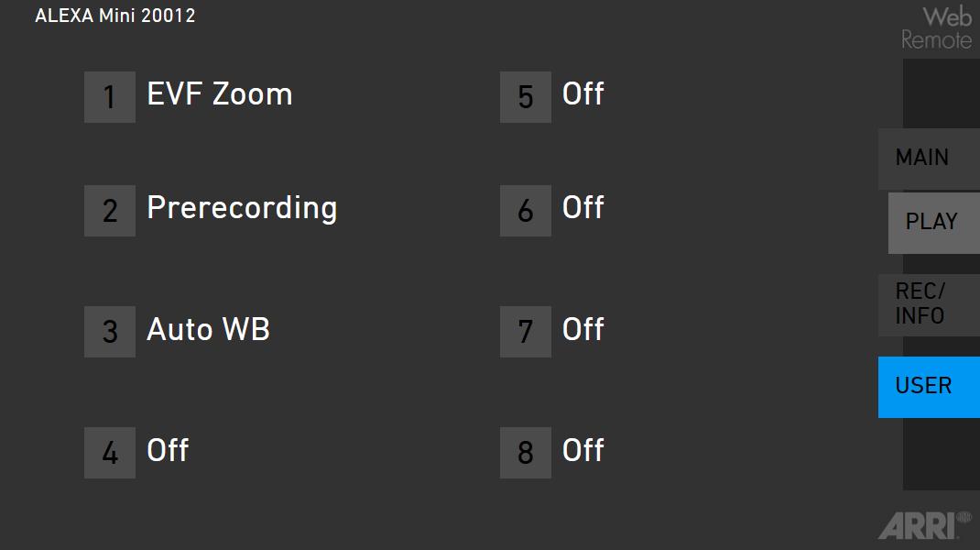Viewport: 980px width, 550px height.
Task: Select the highlighted USER tab
Action: [927, 387]
